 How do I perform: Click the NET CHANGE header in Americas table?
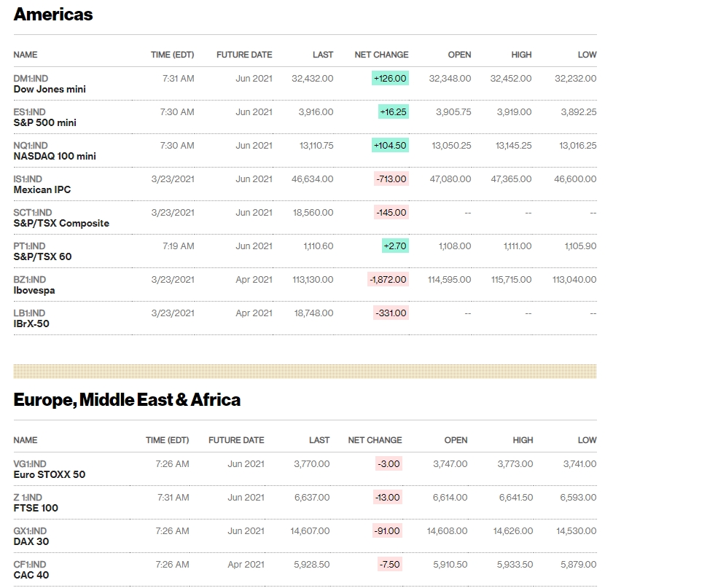[381, 55]
